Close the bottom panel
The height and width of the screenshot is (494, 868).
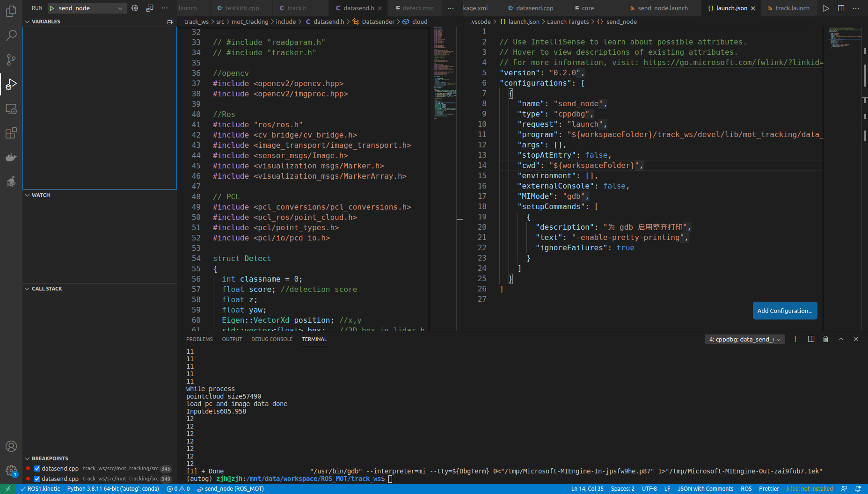(x=856, y=339)
